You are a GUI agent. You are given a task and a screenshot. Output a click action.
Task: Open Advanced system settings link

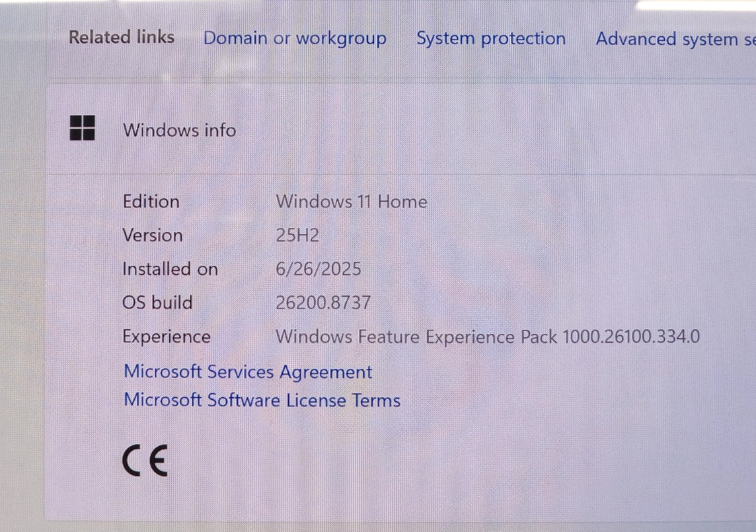[x=675, y=39]
